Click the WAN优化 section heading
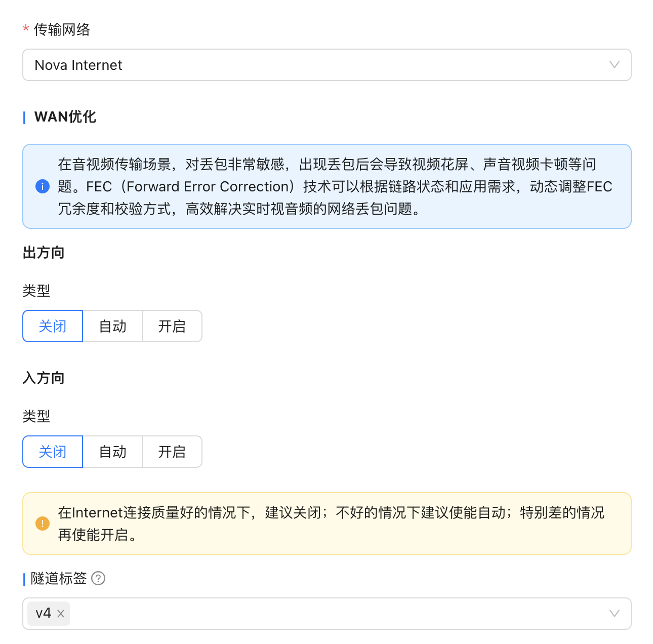The width and height of the screenshot is (653, 644). pos(65,117)
